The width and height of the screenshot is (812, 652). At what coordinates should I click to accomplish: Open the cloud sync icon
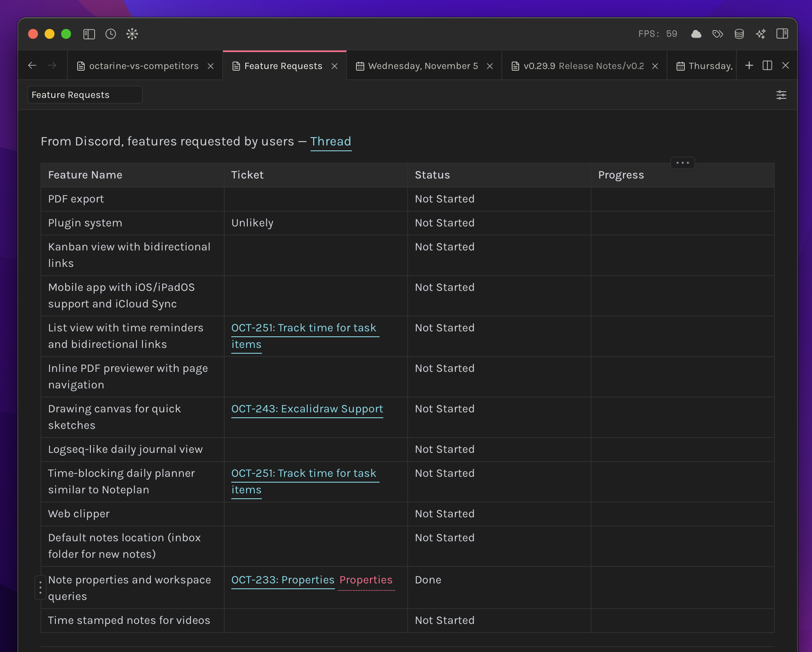click(x=696, y=34)
